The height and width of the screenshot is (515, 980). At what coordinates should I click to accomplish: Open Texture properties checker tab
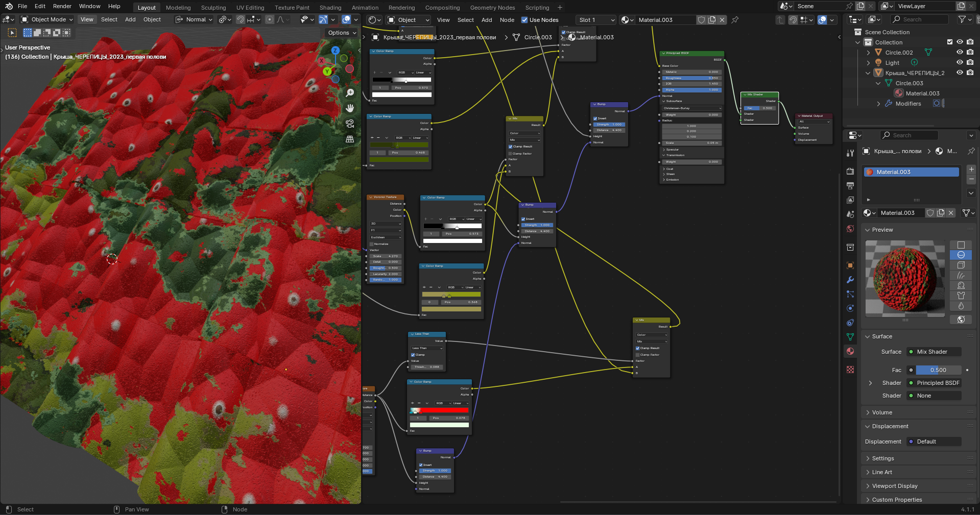click(850, 370)
